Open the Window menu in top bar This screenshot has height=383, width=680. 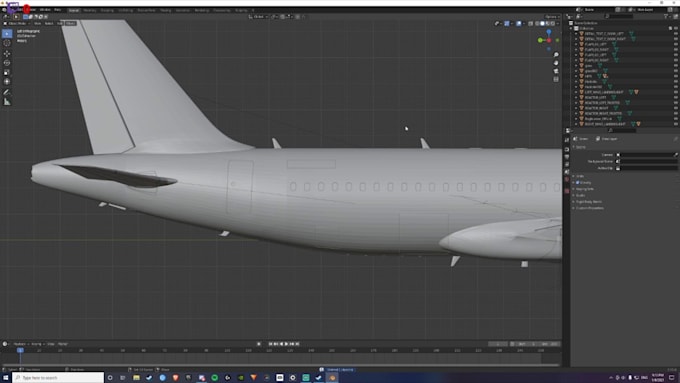click(45, 10)
